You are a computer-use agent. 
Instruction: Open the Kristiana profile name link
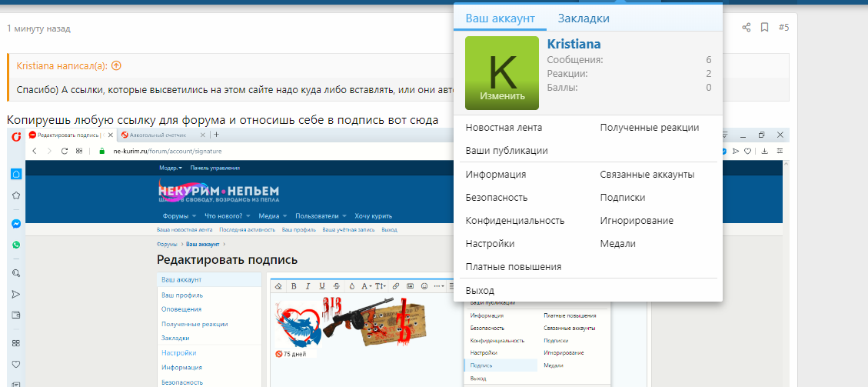[x=574, y=45]
